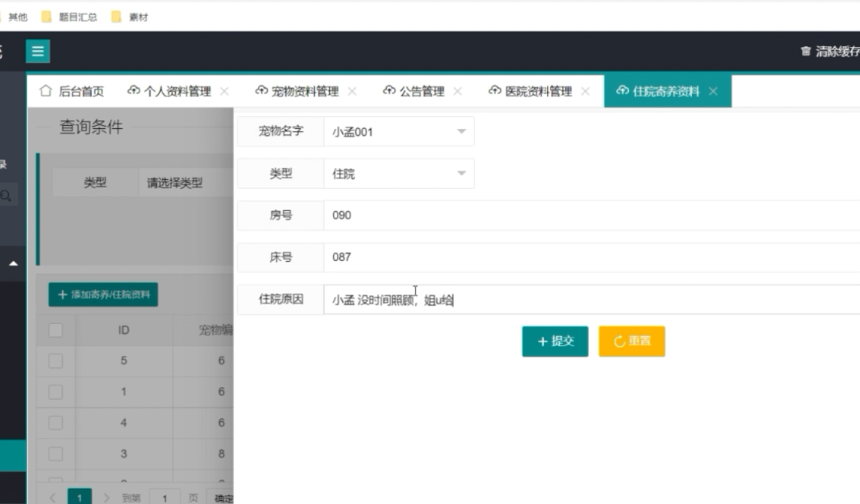This screenshot has width=860, height=504.
Task: Open the 其他 bookmark folder
Action: [x=14, y=17]
